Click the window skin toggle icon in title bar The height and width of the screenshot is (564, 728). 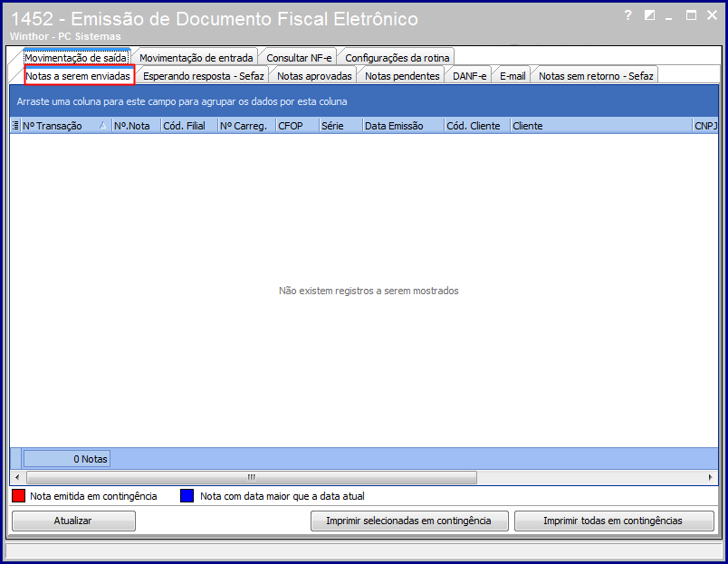(649, 15)
